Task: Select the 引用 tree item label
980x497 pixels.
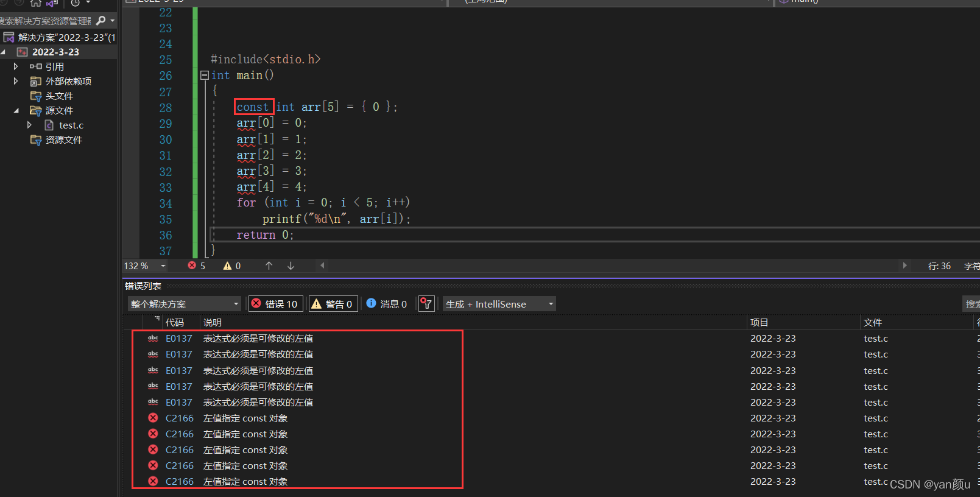Action: pyautogui.click(x=54, y=66)
